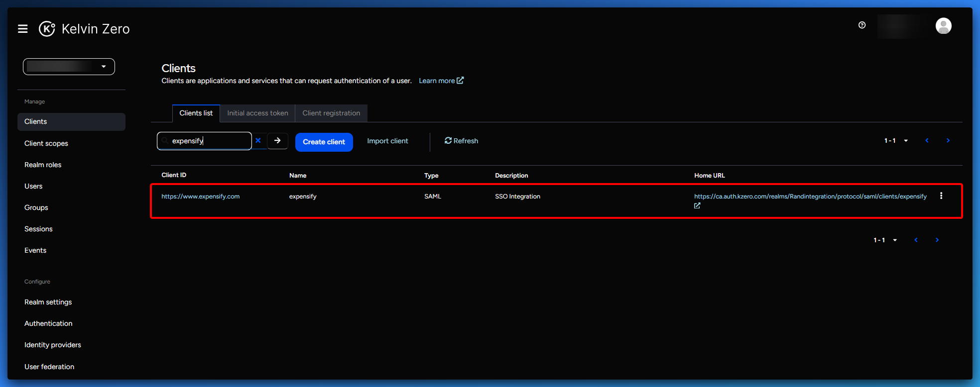Open the Learn more link
Image resolution: width=980 pixels, height=387 pixels.
click(441, 81)
